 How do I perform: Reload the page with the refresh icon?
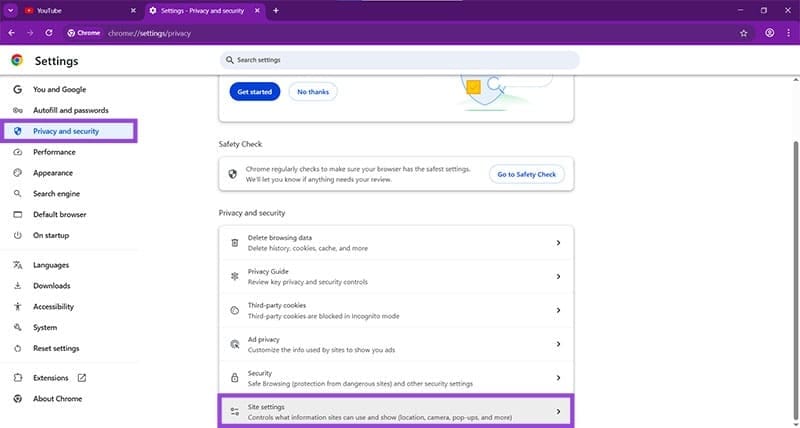[x=48, y=33]
